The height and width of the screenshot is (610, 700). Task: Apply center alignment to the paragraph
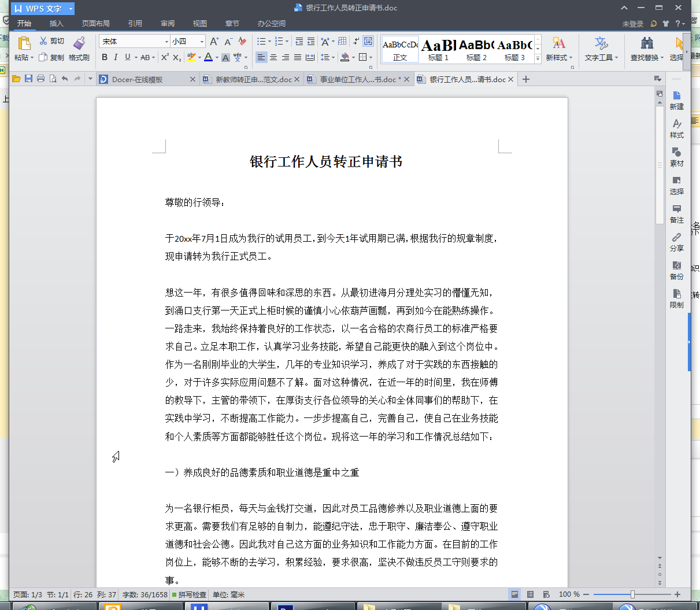[x=273, y=57]
